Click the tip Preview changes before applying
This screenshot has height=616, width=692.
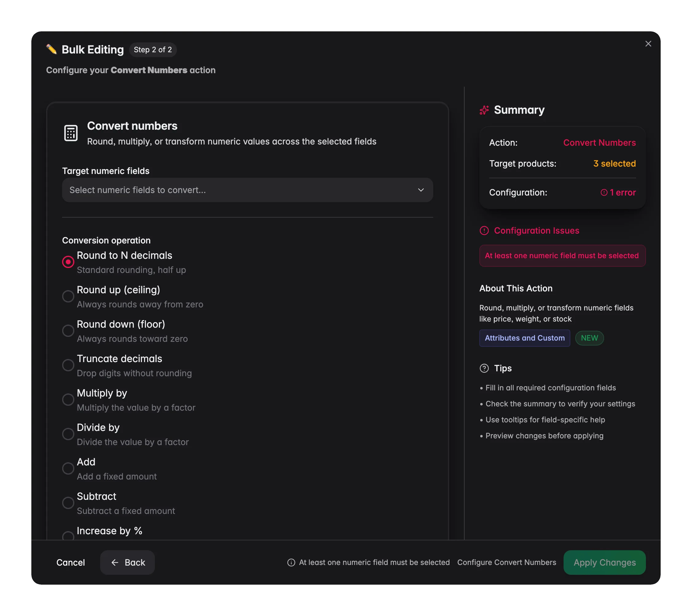(x=544, y=436)
